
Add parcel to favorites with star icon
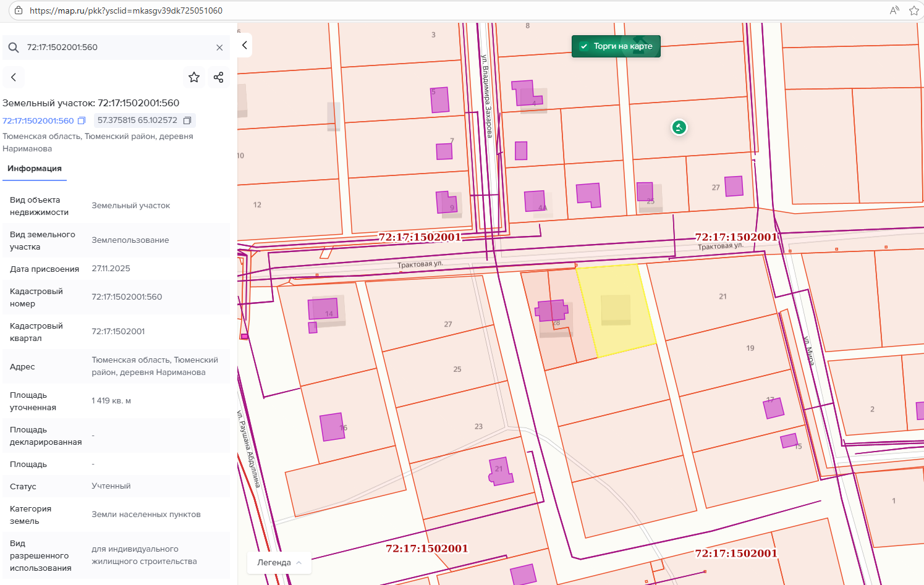click(x=194, y=77)
